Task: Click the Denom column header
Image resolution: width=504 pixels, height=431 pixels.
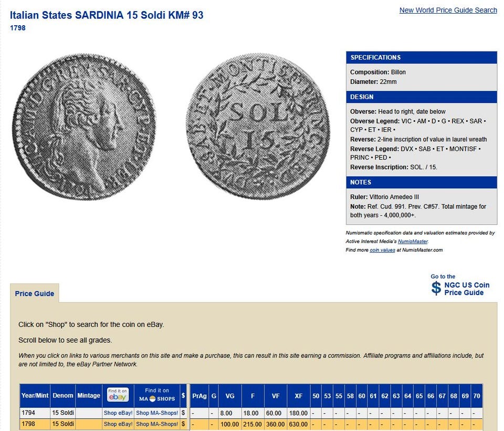Action: point(62,396)
